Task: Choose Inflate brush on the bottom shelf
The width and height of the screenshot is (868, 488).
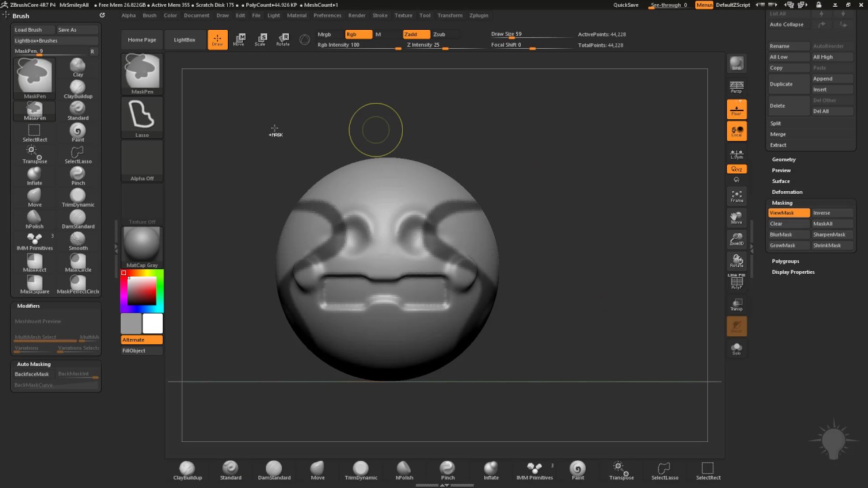Action: click(x=491, y=470)
